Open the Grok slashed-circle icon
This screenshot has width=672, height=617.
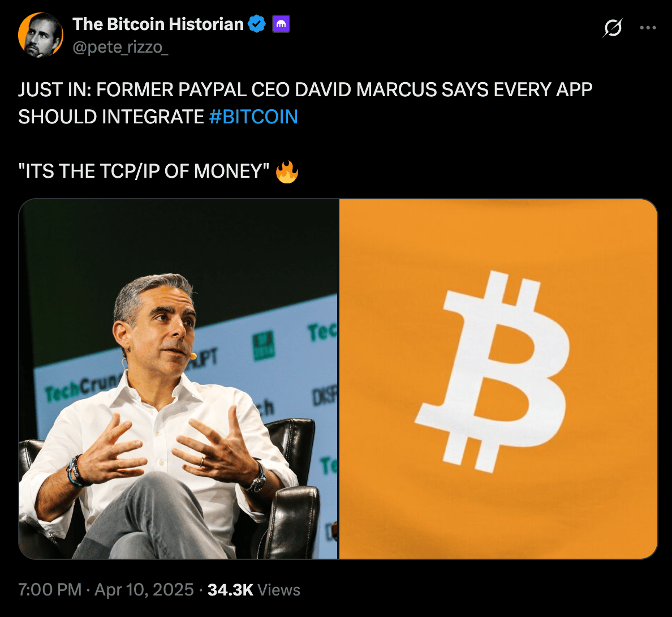613,28
